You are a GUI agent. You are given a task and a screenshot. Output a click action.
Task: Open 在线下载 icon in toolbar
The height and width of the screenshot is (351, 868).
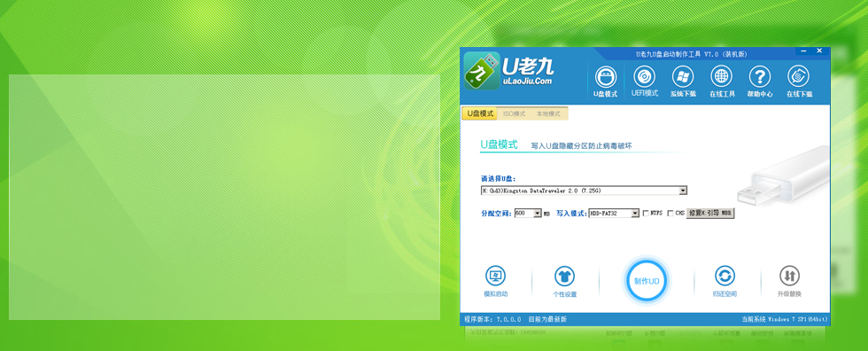click(799, 77)
